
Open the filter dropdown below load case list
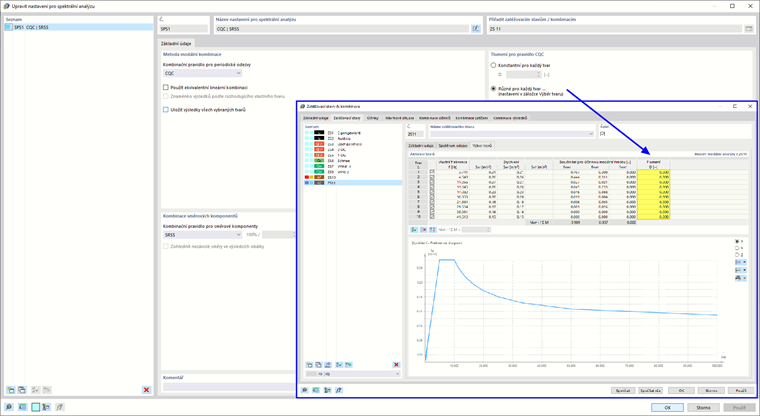coord(352,374)
